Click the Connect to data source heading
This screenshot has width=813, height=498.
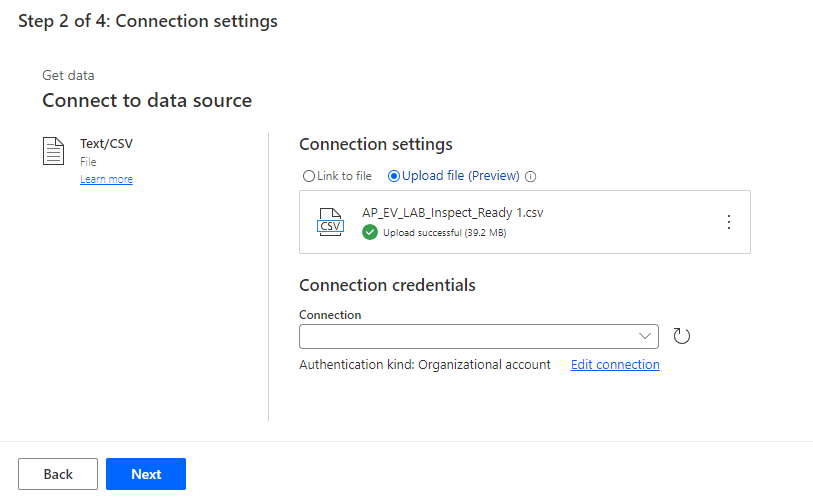point(147,101)
